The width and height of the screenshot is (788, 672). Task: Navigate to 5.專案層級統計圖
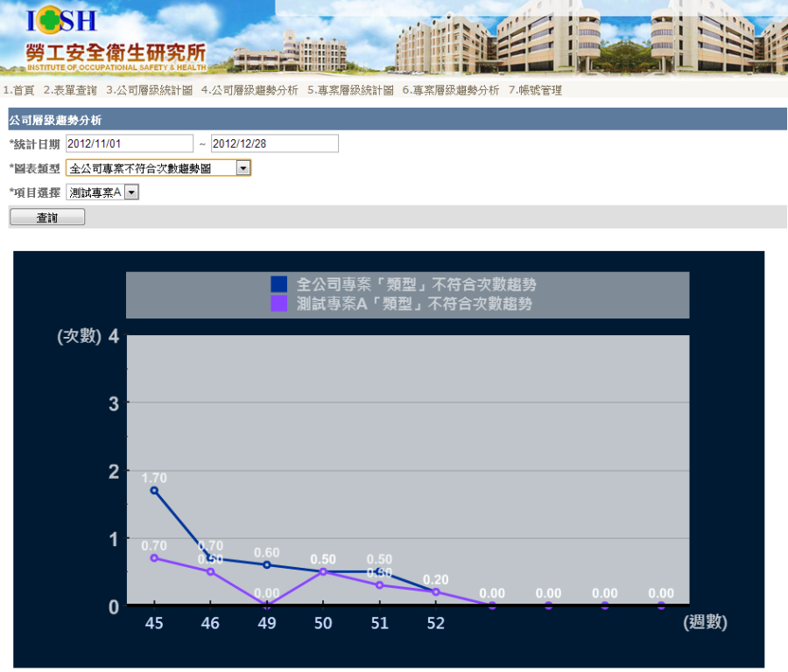(x=350, y=90)
